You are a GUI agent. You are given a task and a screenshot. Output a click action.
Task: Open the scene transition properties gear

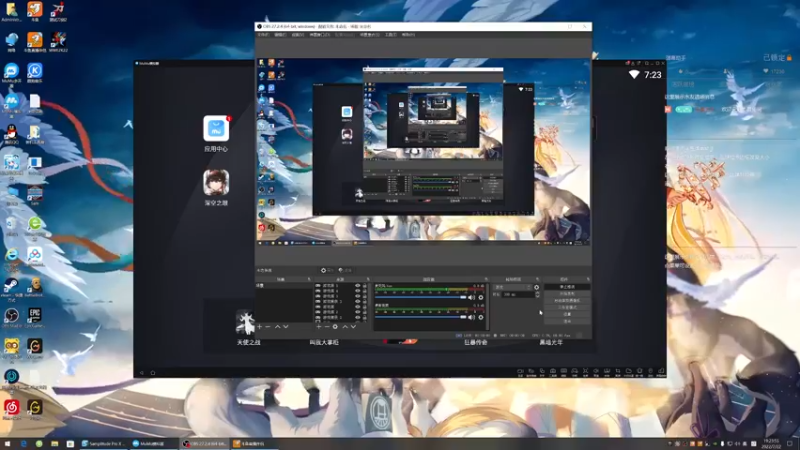[x=536, y=287]
